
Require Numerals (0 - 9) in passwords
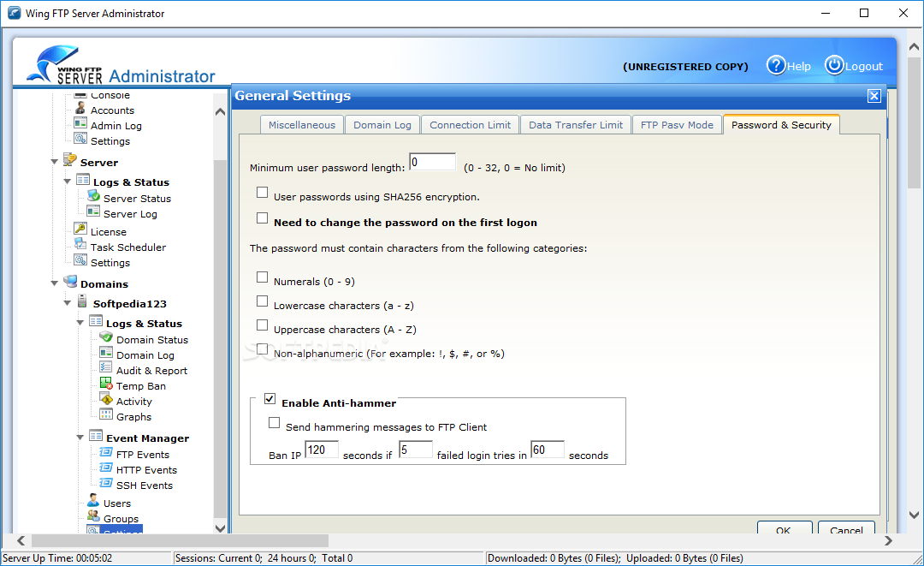(263, 277)
